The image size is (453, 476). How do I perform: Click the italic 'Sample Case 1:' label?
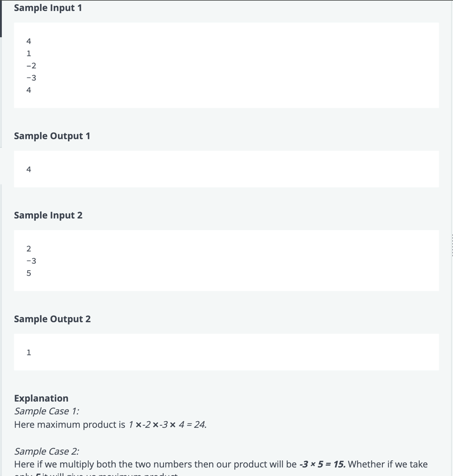coord(47,411)
